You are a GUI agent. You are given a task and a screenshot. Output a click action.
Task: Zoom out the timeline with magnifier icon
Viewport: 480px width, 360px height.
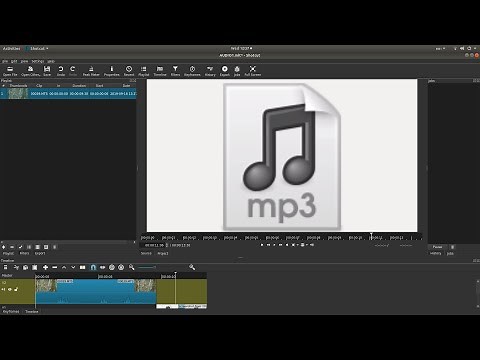[132, 267]
